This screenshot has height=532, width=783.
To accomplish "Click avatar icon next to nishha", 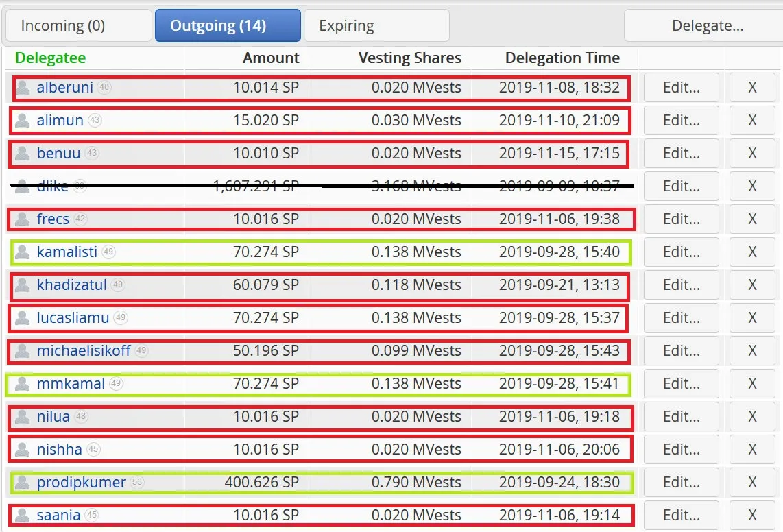I will (23, 450).
